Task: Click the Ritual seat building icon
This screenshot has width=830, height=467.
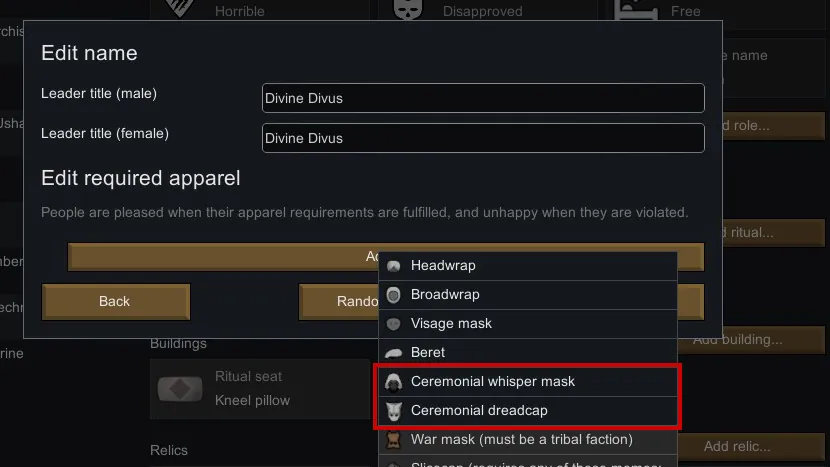Action: 179,389
